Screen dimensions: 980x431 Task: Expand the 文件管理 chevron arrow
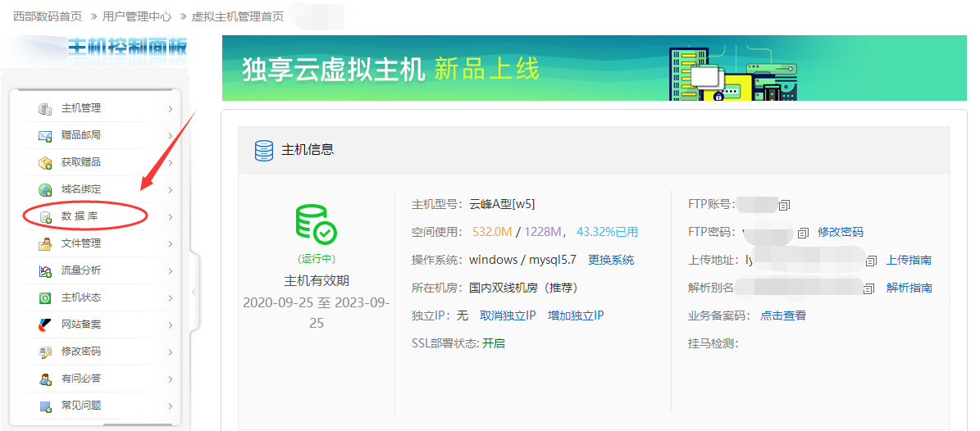(x=170, y=244)
